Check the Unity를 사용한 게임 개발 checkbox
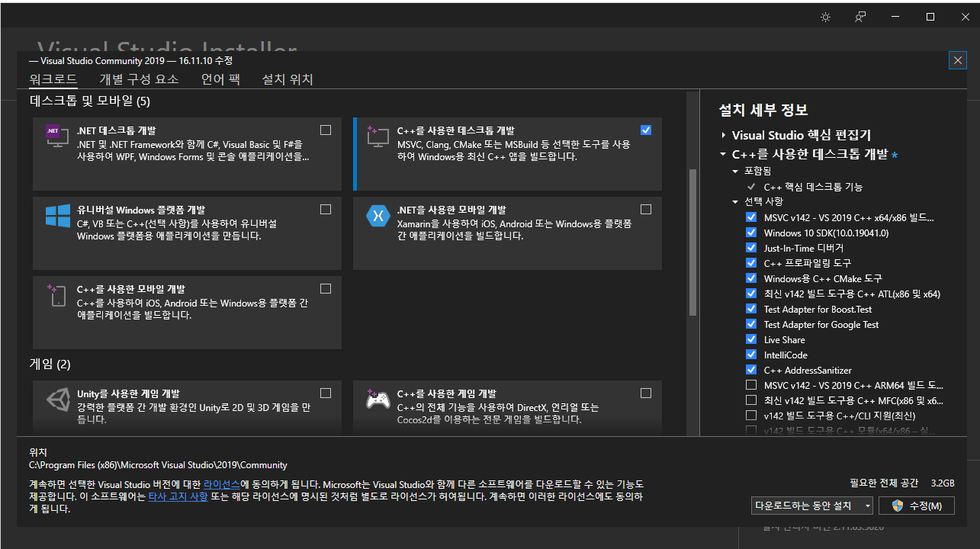980x549 pixels. (326, 393)
